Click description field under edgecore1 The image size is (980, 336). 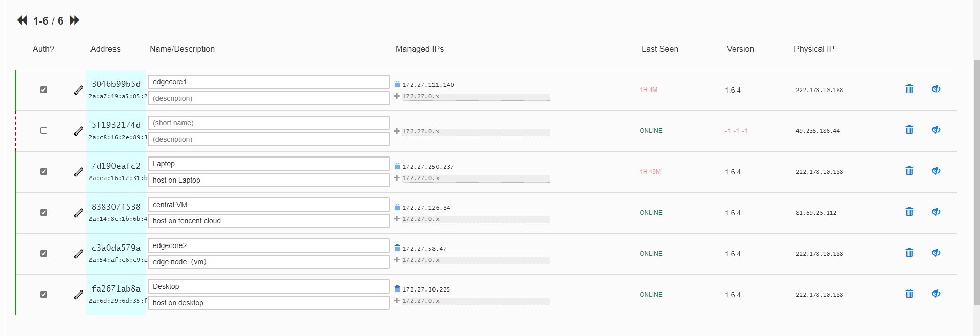pos(268,98)
